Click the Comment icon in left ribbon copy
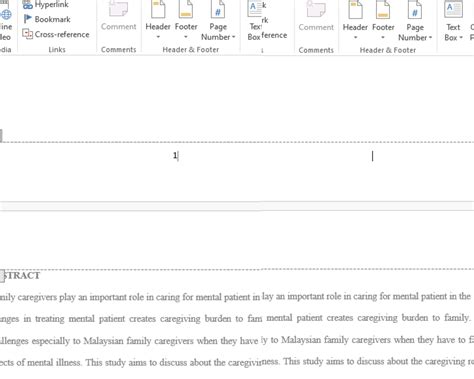 pyautogui.click(x=118, y=9)
